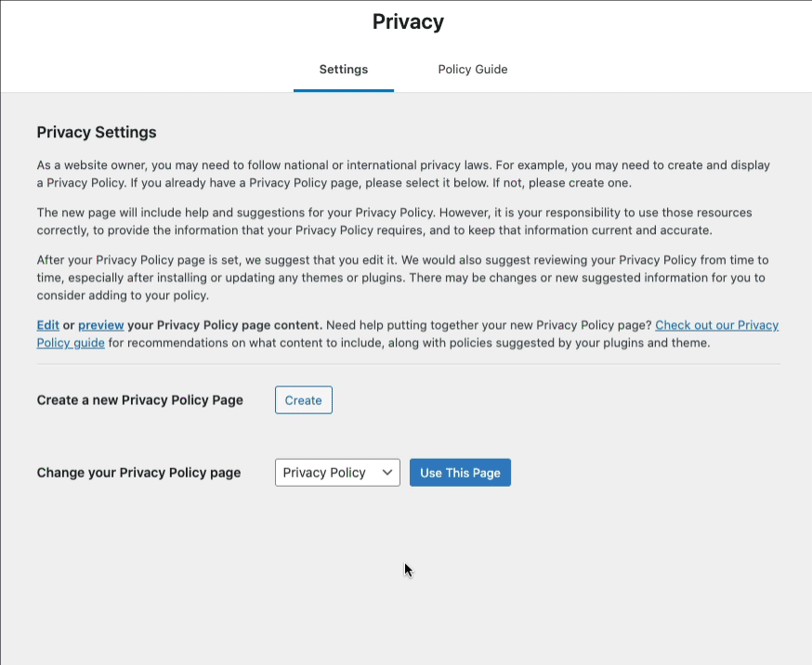Create a new Privacy Policy page
The height and width of the screenshot is (665, 812).
coord(303,399)
